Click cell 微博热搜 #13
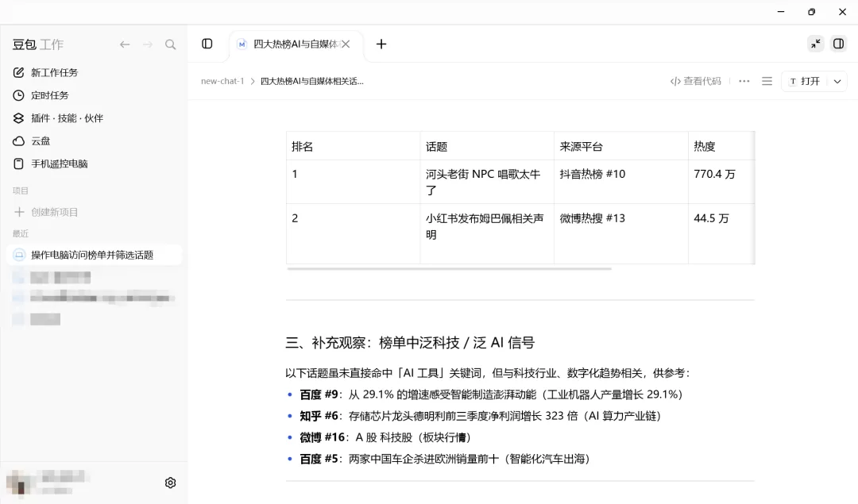 (621, 234)
